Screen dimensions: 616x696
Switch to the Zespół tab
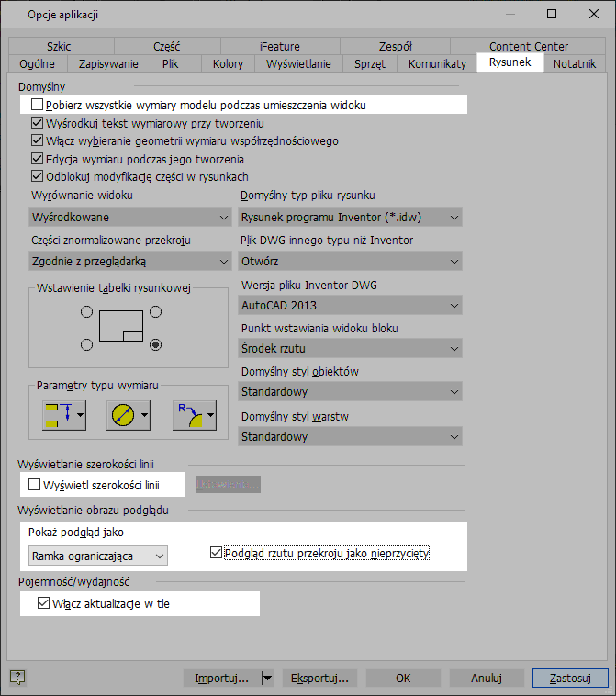pyautogui.click(x=395, y=46)
